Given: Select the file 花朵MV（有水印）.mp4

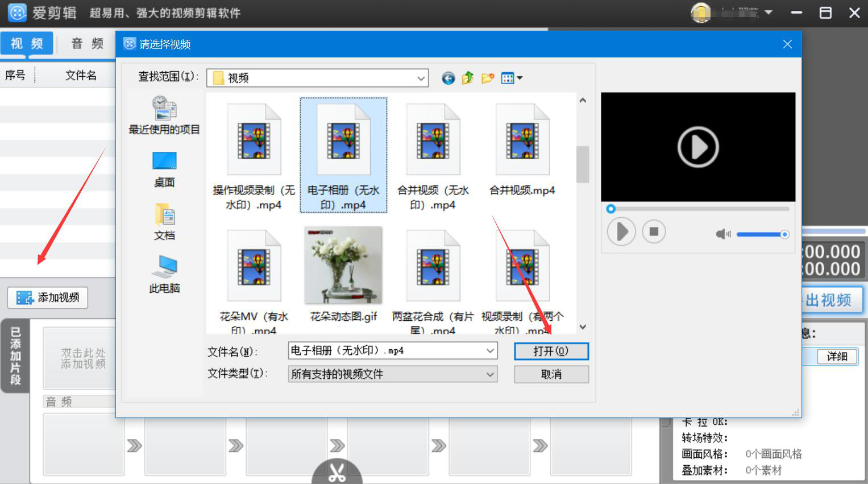Looking at the screenshot, I should point(254,280).
